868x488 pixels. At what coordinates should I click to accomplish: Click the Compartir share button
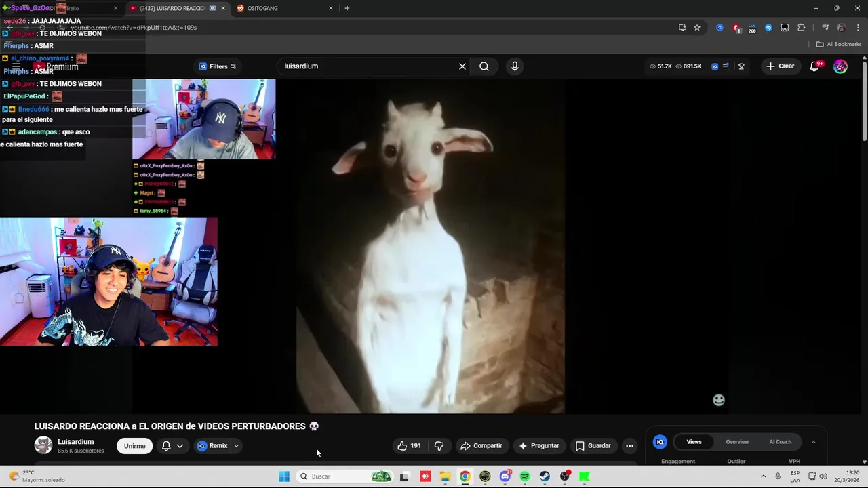coord(481,446)
